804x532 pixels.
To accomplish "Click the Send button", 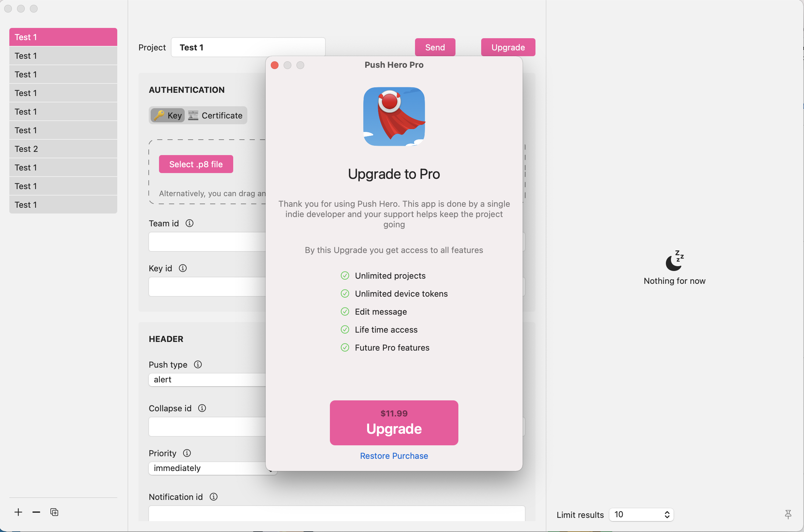I will click(435, 47).
